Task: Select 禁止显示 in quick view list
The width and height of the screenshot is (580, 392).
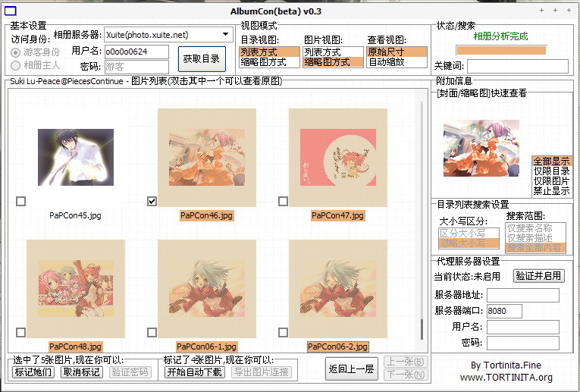Action: click(x=551, y=191)
